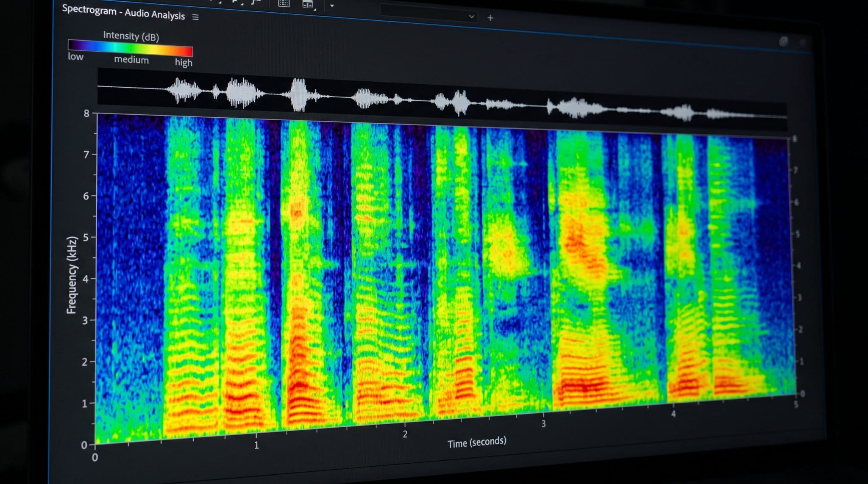Click the 6 kHz label on the left frequency axis
Screen dimensions: 868x484
click(86, 196)
